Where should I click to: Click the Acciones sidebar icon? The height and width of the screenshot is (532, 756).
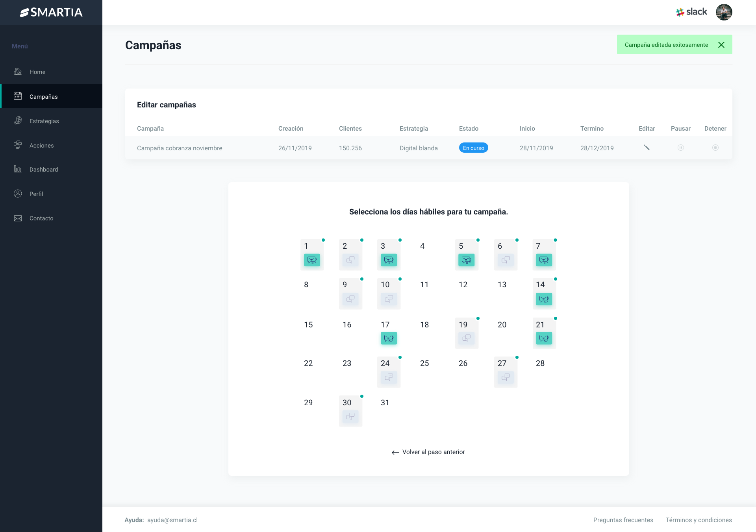click(x=18, y=145)
